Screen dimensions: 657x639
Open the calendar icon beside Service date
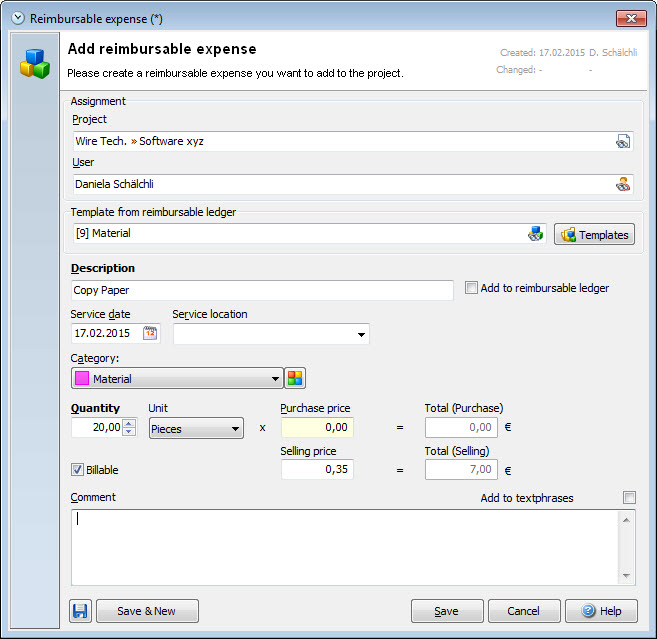click(150, 334)
